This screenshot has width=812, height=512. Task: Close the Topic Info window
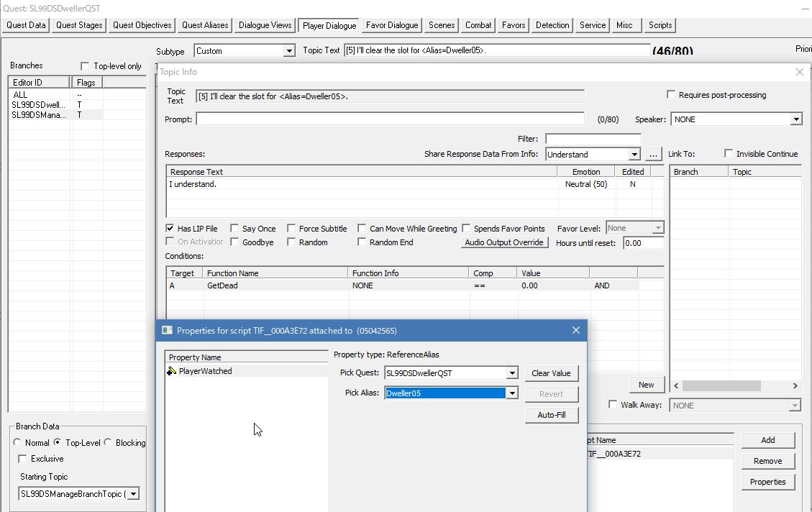800,72
